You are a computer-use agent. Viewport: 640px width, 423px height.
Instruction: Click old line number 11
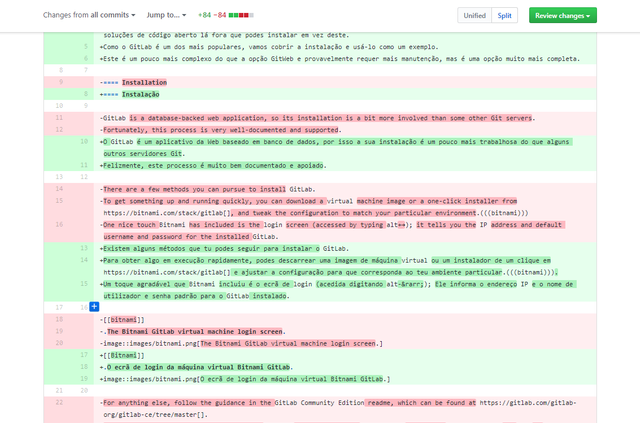[59, 118]
